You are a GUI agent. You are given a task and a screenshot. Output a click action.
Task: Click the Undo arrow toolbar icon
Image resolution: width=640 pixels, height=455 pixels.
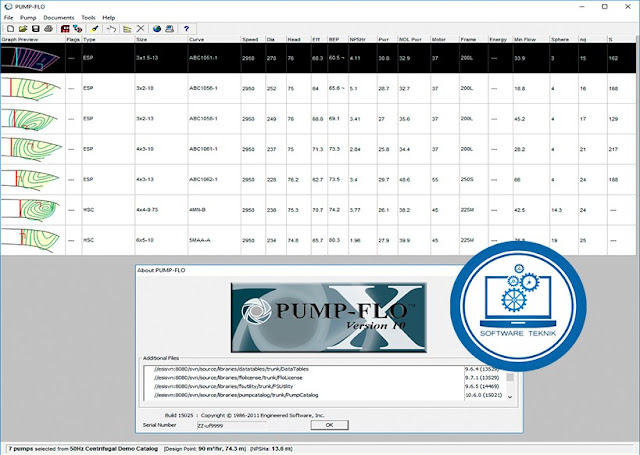tap(111, 29)
